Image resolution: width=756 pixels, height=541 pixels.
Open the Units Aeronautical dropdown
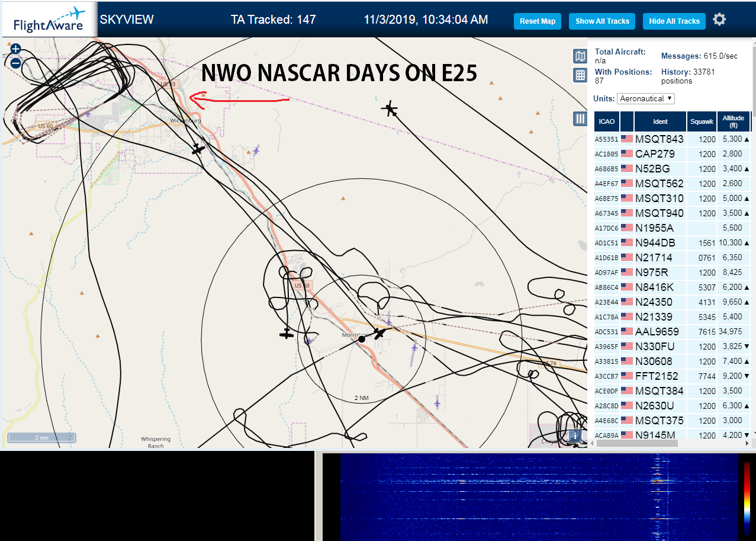click(645, 98)
